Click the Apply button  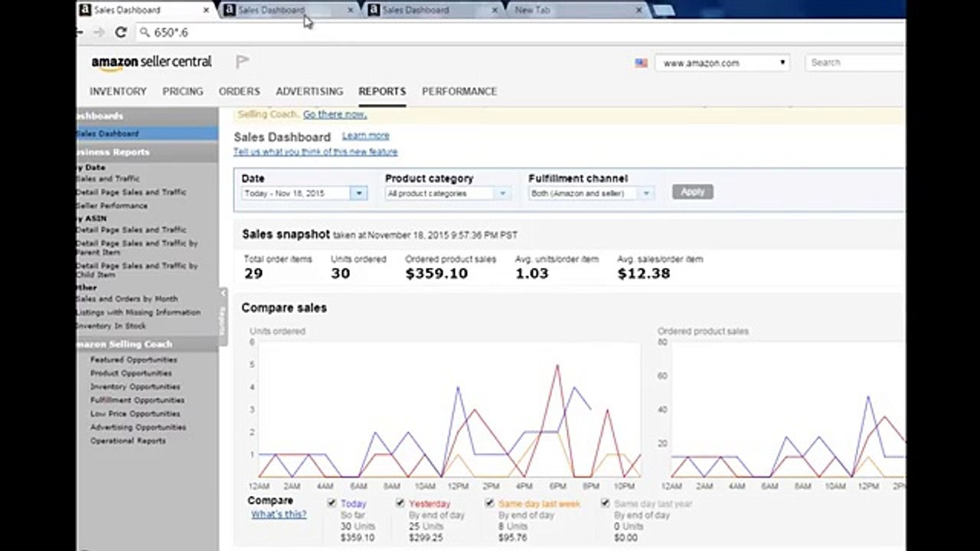(x=693, y=192)
